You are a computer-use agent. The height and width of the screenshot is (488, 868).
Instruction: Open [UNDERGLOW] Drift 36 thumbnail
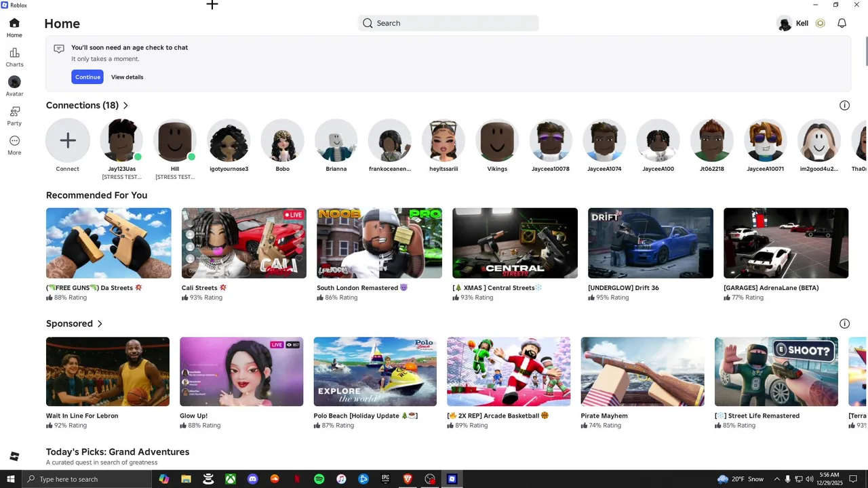point(650,243)
